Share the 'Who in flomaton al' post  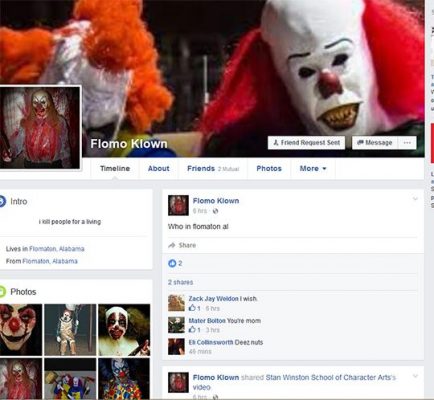point(182,245)
